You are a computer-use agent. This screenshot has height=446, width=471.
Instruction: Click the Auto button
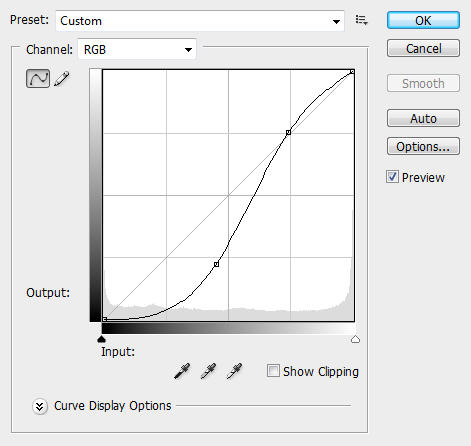tap(423, 118)
